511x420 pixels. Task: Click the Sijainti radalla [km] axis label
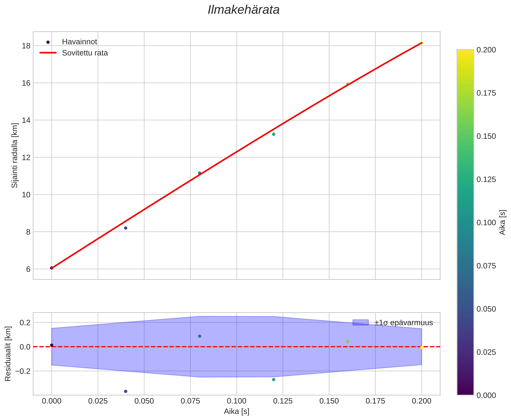15,155
